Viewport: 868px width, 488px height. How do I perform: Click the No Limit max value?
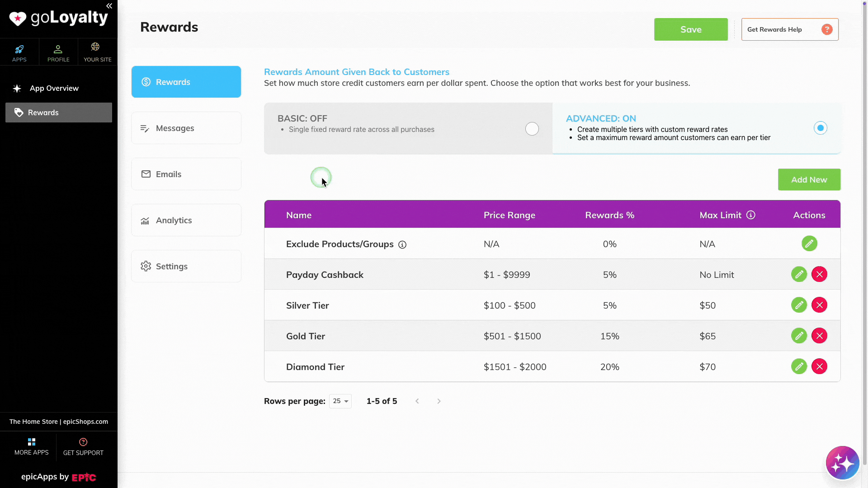coord(717,275)
